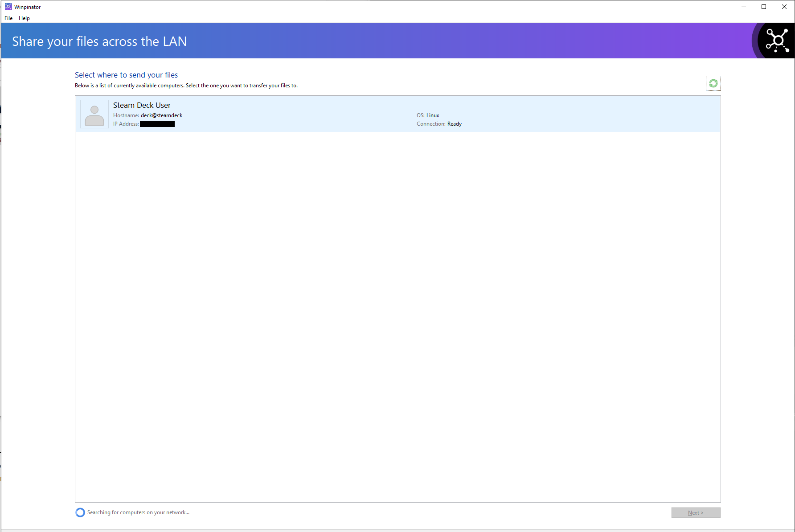Click the redacted IP Address value
This screenshot has width=795, height=532.
(x=157, y=124)
